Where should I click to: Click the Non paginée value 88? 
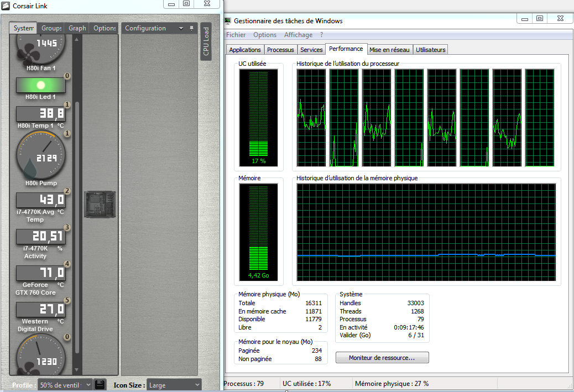tap(318, 359)
